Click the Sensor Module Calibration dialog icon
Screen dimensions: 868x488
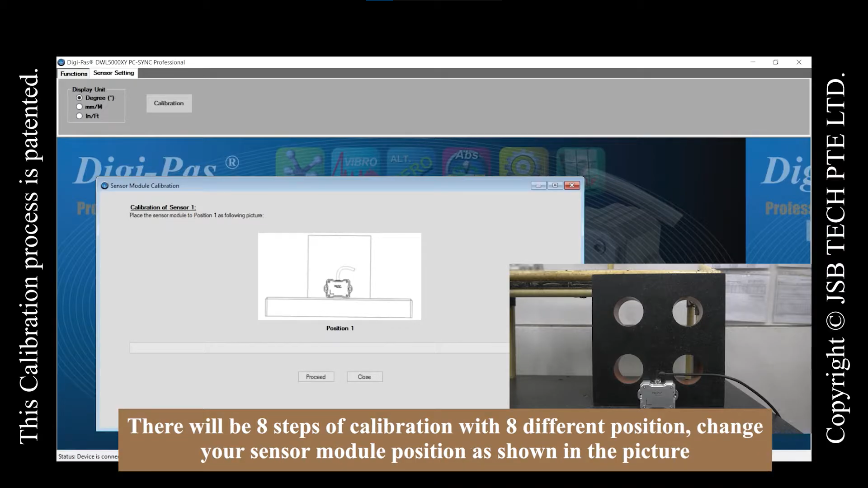pos(105,186)
